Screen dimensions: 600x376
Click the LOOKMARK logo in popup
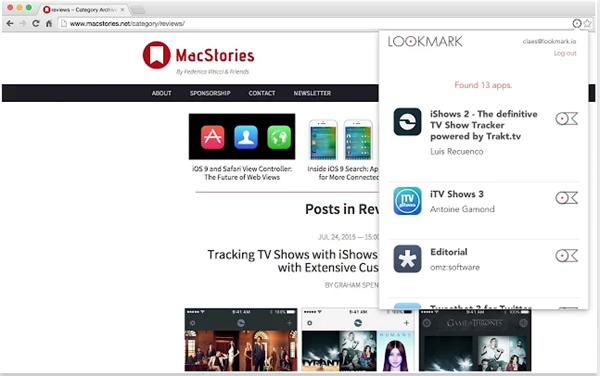pos(425,41)
